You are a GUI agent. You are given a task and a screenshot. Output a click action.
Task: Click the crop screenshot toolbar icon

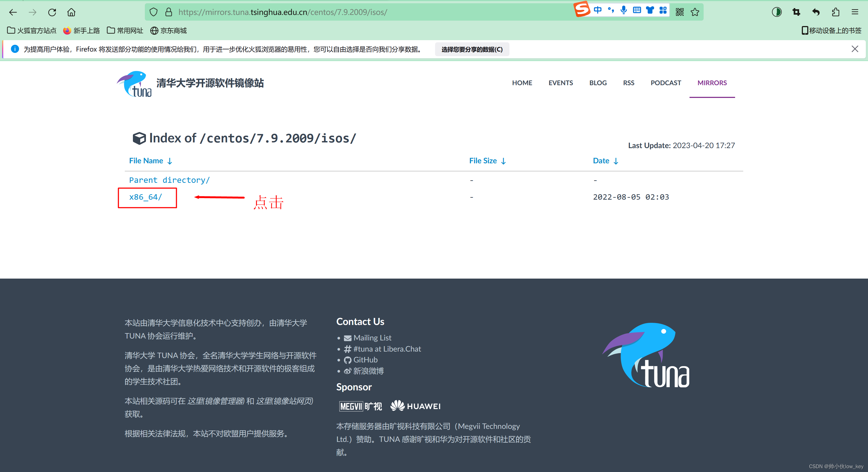[796, 12]
